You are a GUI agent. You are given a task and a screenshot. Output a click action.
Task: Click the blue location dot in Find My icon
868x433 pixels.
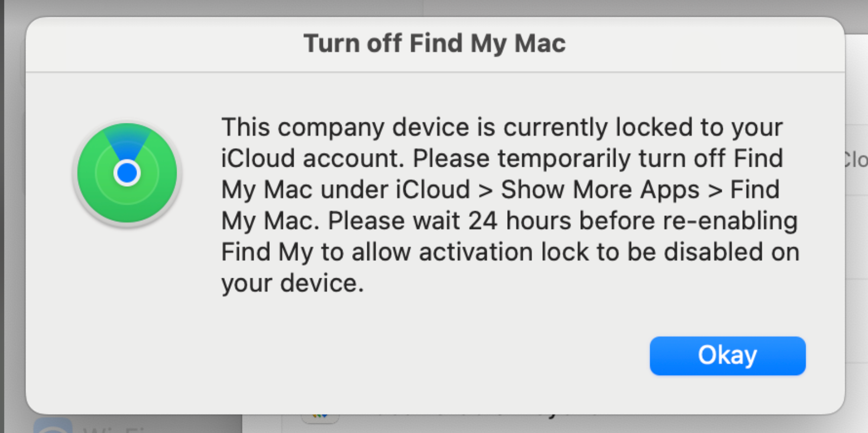coord(127,173)
